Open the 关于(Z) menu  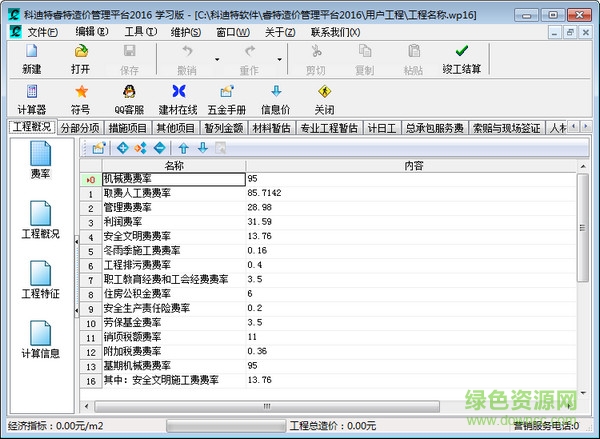point(280,32)
